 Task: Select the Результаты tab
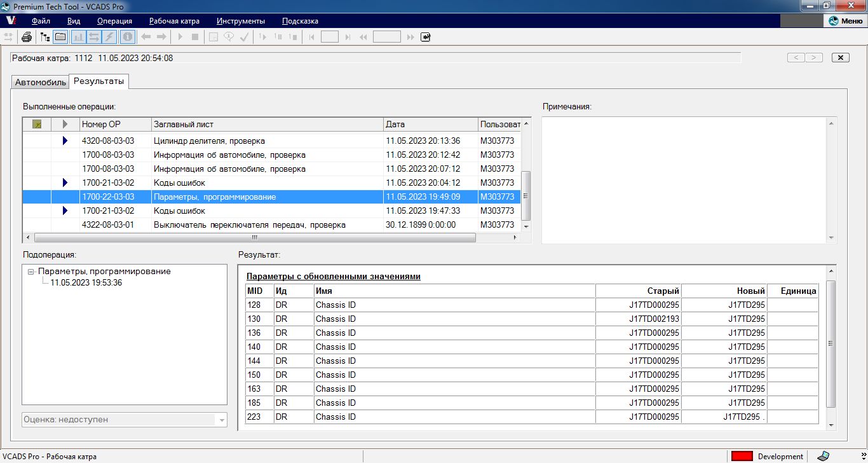point(98,81)
